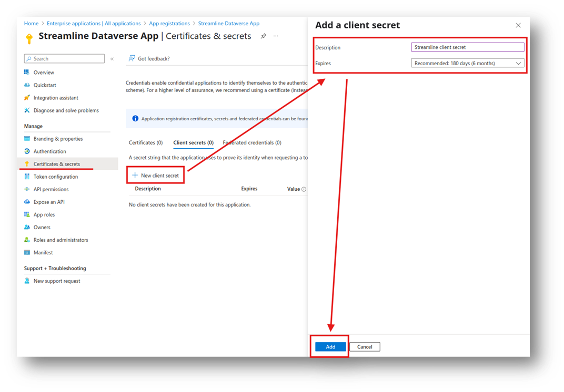This screenshot has height=392, width=564.
Task: Click the Diagnose and solve problems icon
Action: click(x=27, y=110)
